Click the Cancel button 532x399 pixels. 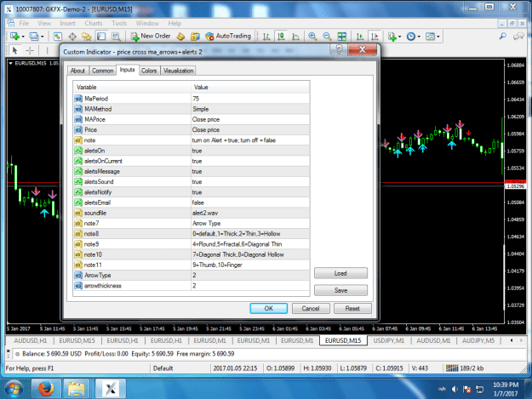[311, 308]
